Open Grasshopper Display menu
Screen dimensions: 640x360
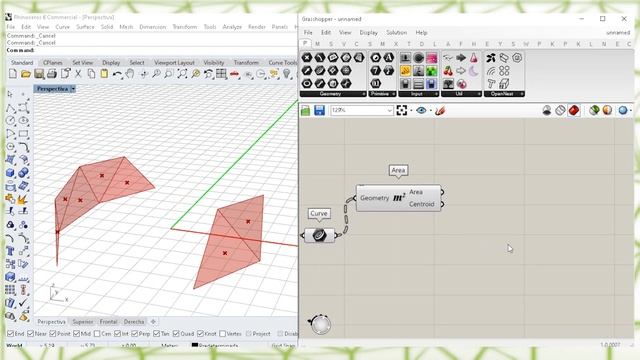[x=368, y=32]
